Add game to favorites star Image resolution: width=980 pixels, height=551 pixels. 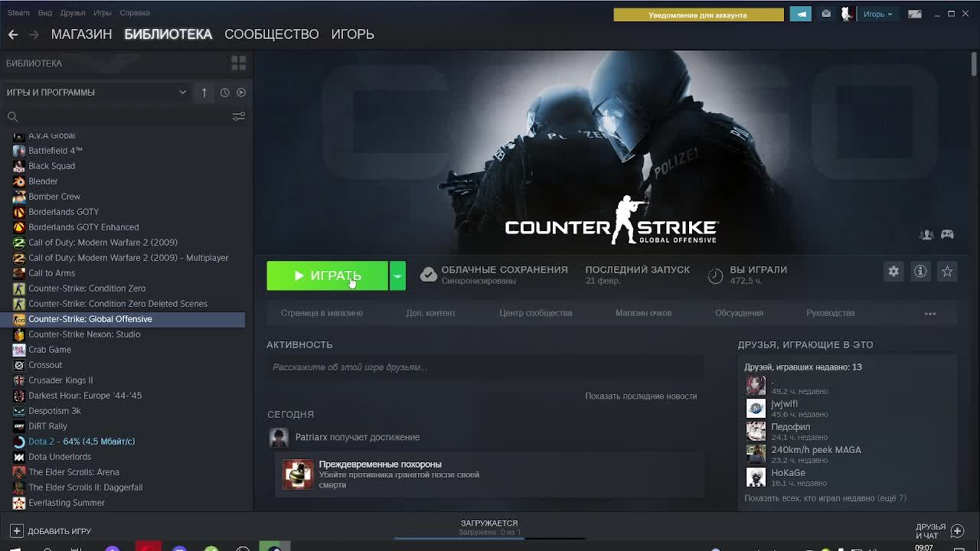click(947, 272)
